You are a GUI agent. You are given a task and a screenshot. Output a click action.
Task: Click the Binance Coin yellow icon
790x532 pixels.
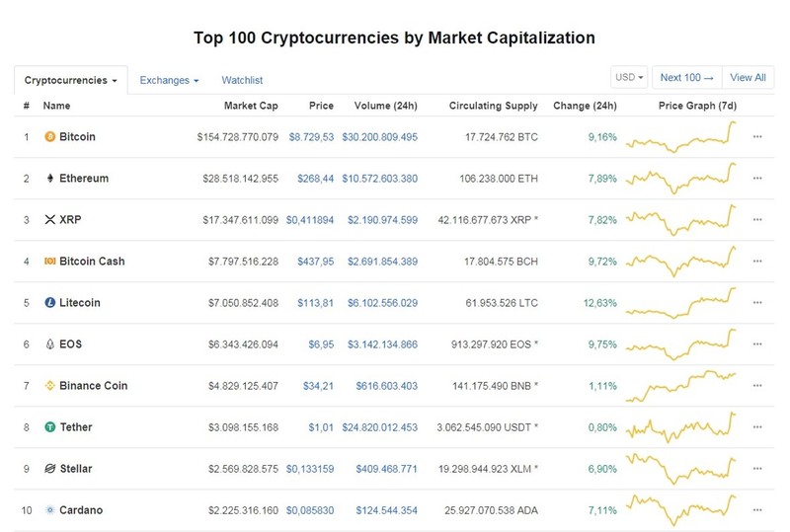(50, 385)
